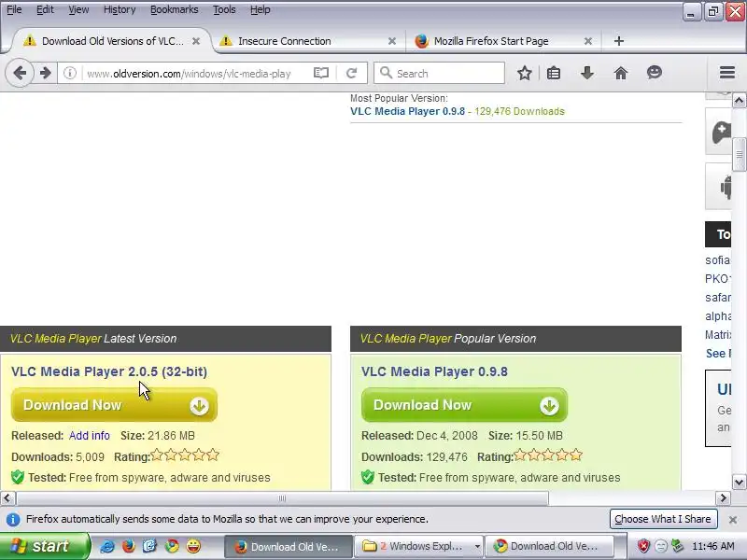Close the Insecure Connection tab
747x560 pixels.
click(x=392, y=41)
